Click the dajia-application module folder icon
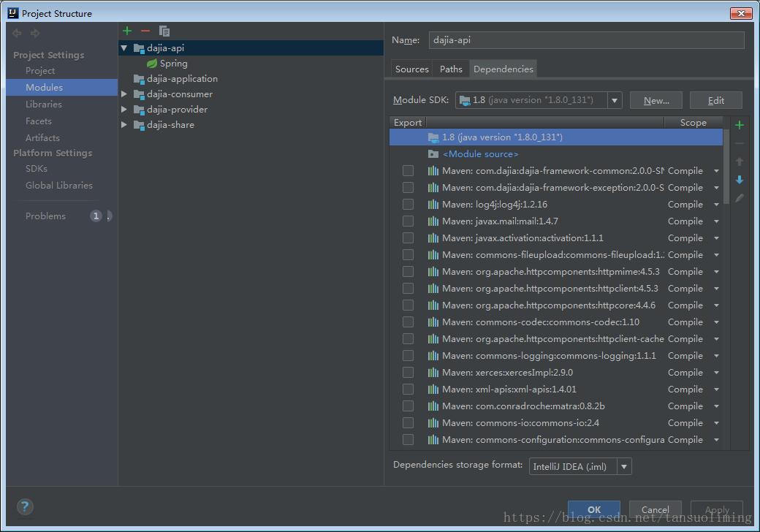Screen dimensions: 760x532 point(139,79)
